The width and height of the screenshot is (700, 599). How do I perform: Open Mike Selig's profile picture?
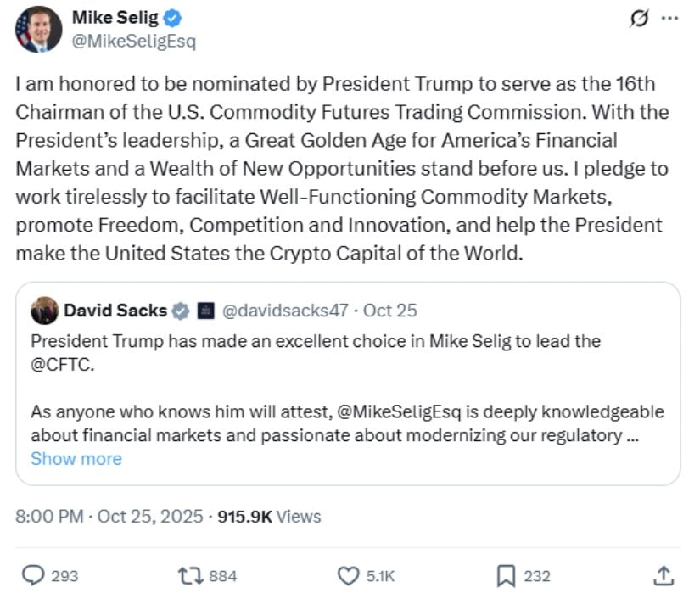point(38,29)
